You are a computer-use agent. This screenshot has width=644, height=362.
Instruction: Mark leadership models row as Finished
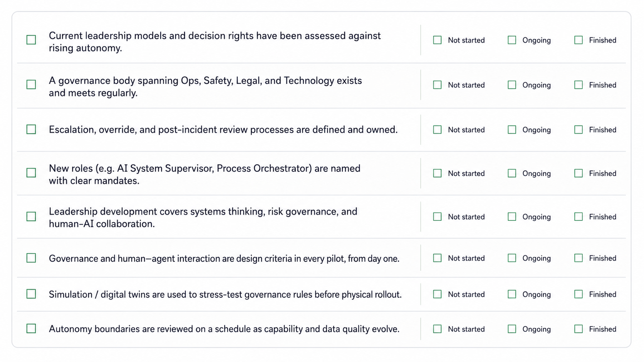click(x=579, y=40)
